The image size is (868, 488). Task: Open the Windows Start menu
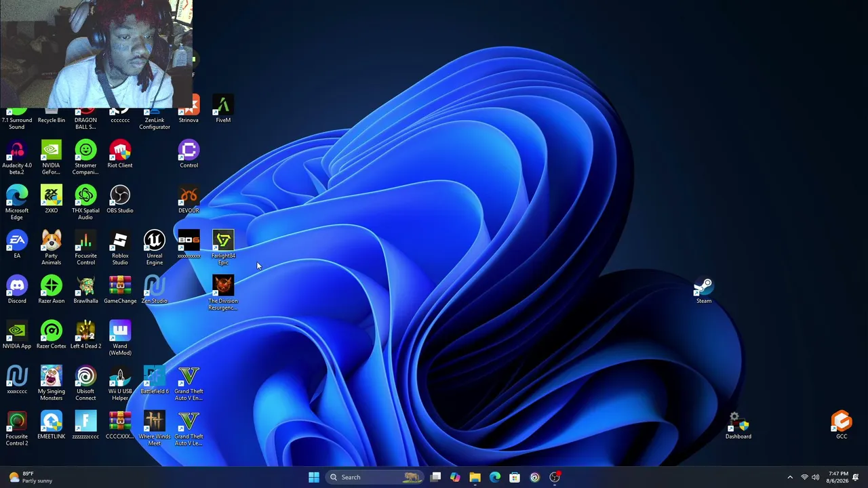pos(313,477)
